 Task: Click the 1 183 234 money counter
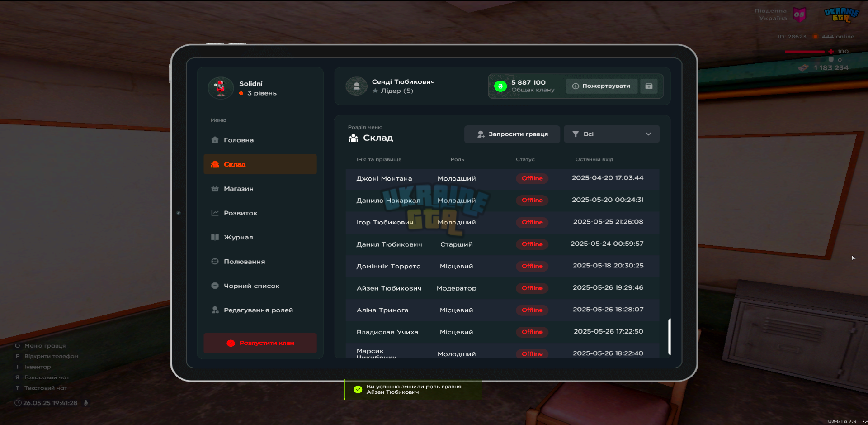pyautogui.click(x=831, y=68)
